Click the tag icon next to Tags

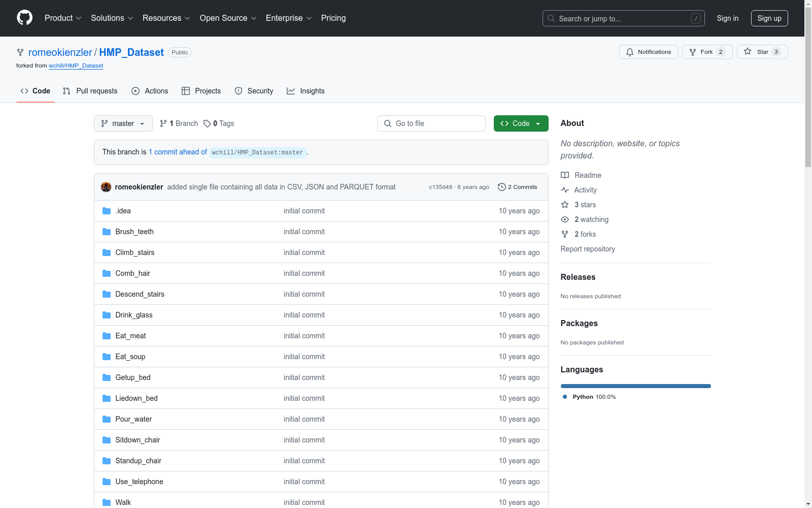207,123
